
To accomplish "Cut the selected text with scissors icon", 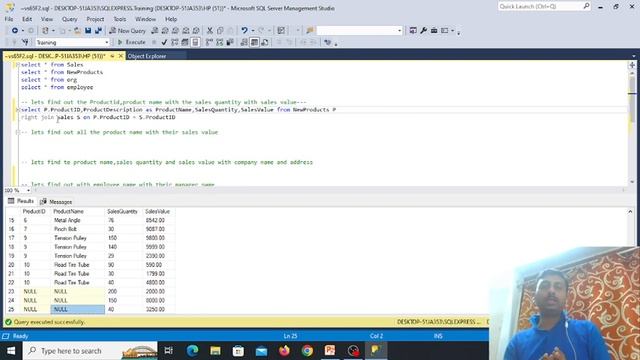I will coord(210,31).
